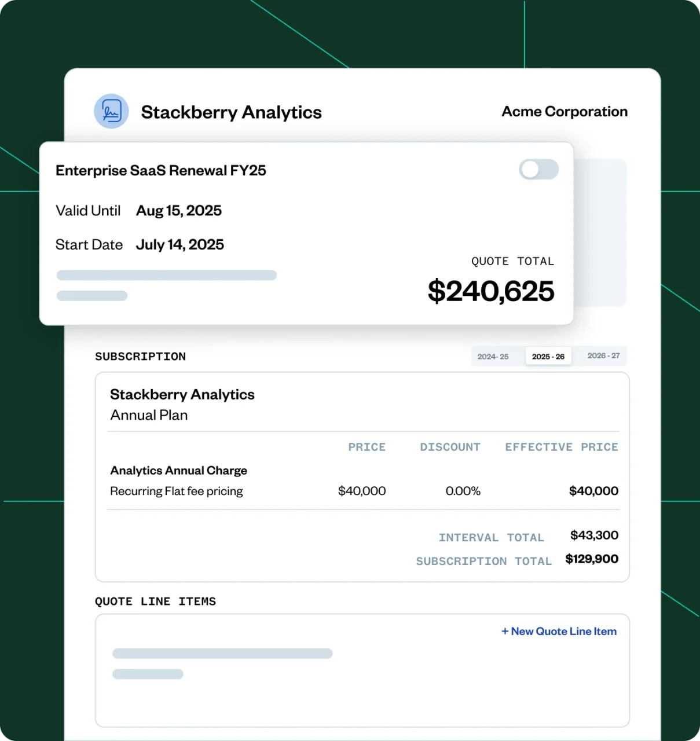Select the Analytics Annual Charge line item
The image size is (700, 741).
click(178, 471)
